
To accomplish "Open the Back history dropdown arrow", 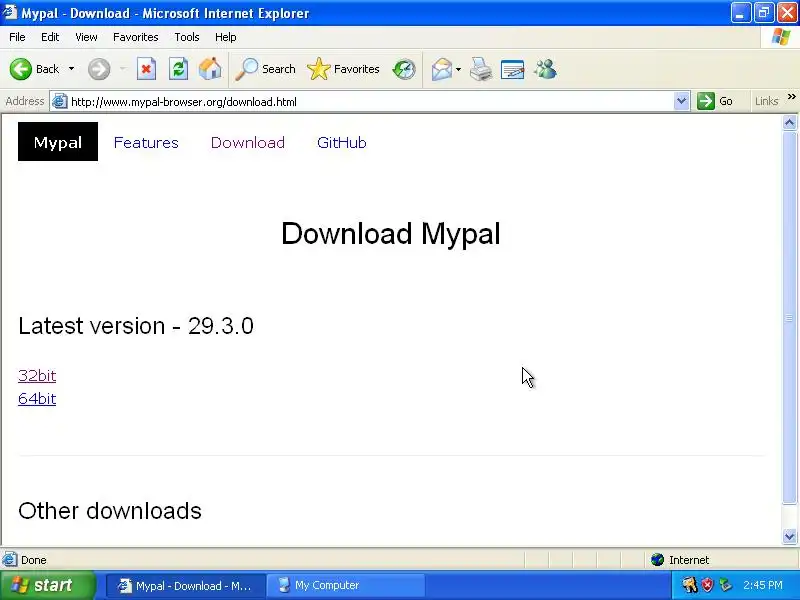I will point(71,69).
